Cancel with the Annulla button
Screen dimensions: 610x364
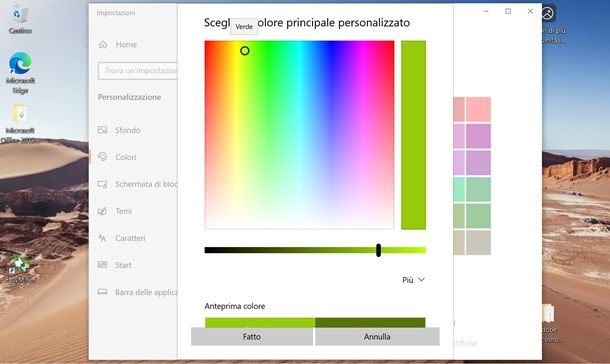(377, 336)
